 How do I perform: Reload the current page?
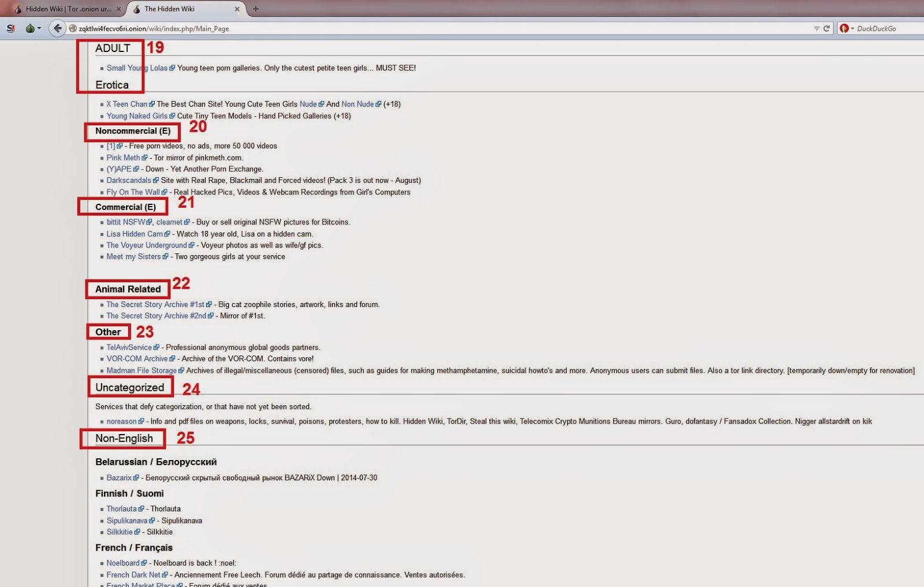pos(826,28)
